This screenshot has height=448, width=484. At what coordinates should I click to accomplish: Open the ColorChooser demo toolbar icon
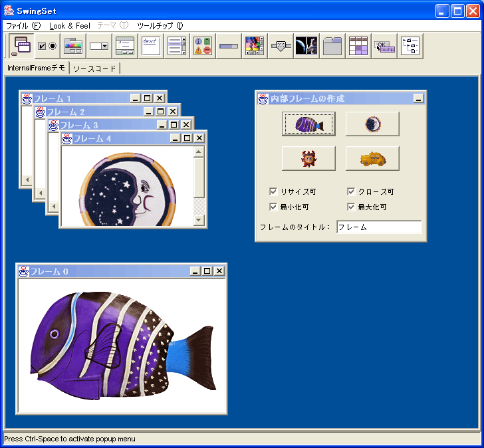tap(73, 46)
